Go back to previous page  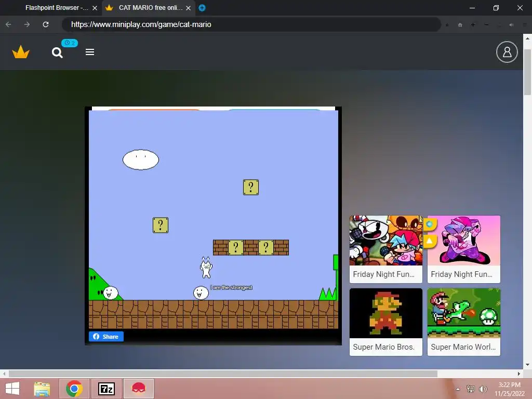(x=8, y=24)
